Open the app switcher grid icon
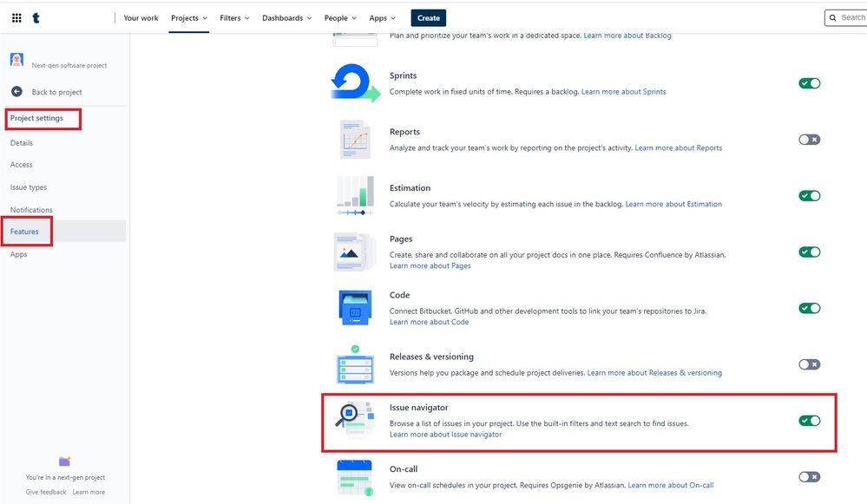 coord(16,17)
